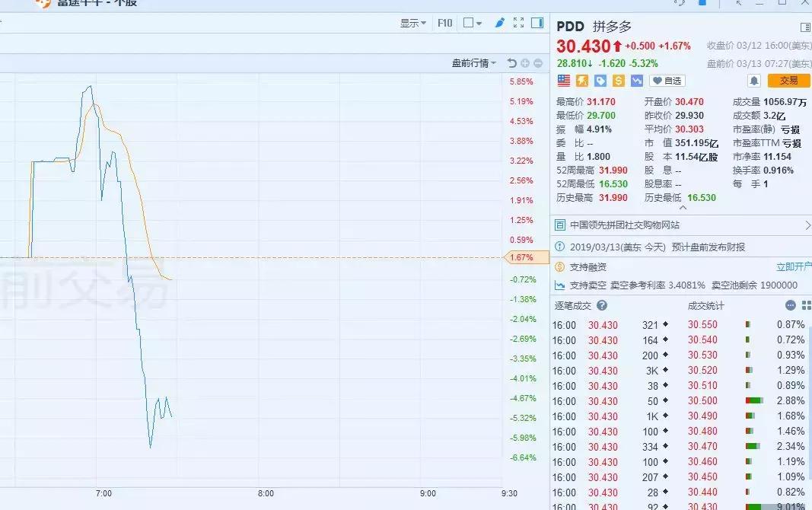The height and width of the screenshot is (510, 812).
Task: Open help icon beside 逐笔成交
Action: (602, 305)
